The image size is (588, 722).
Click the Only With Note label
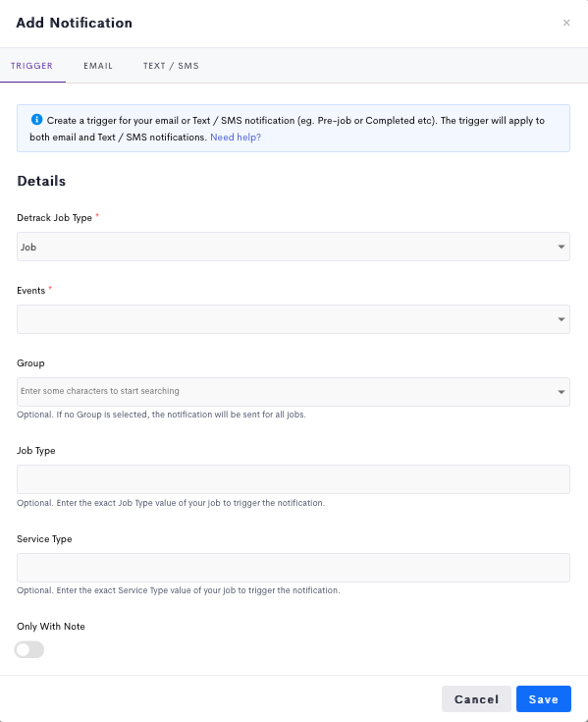coord(51,627)
